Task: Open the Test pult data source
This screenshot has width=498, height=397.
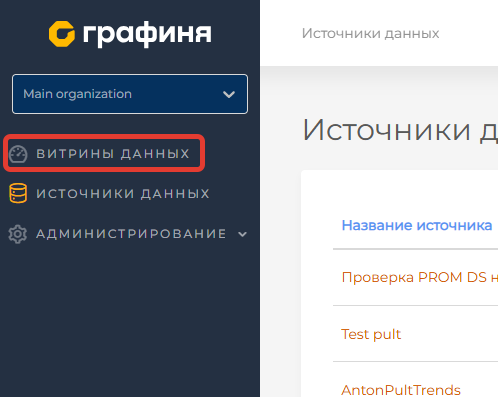Action: 371,334
